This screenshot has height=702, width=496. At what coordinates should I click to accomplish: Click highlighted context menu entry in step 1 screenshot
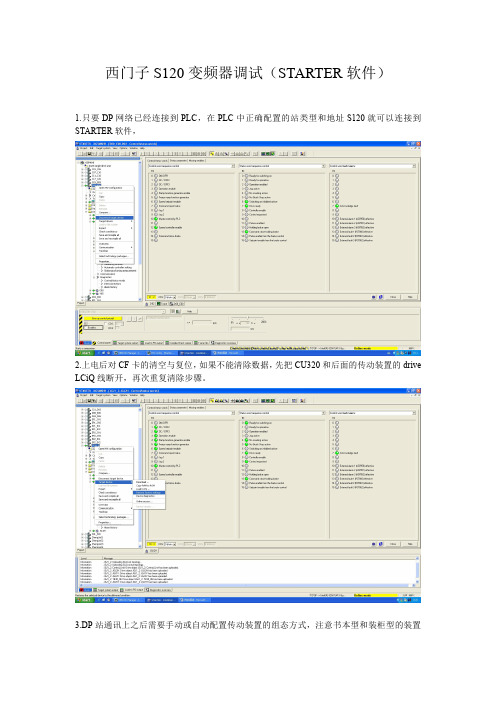115,218
